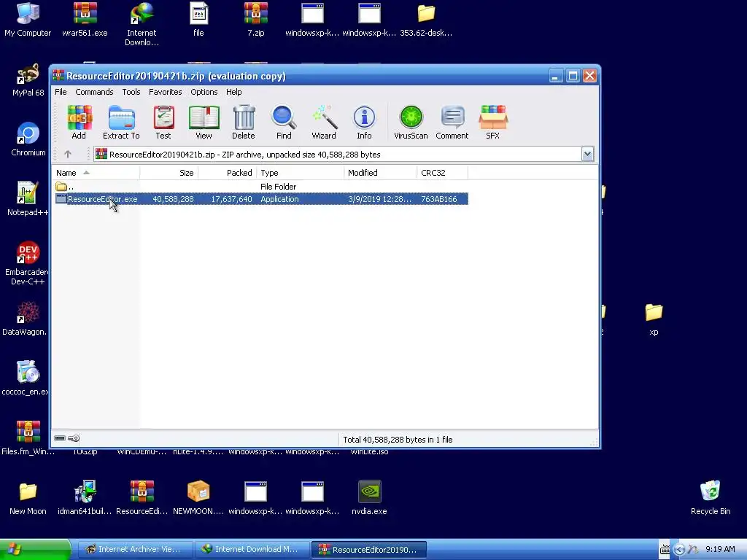Viewport: 747px width, 560px height.
Task: Switch to Internet Download Manager taskbar button
Action: (252, 550)
